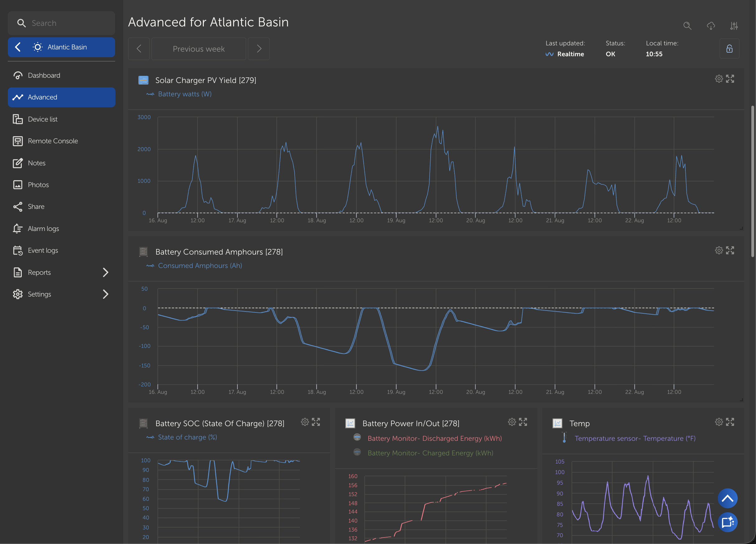Viewport: 756px width, 544px height.
Task: Click the magnifier zoom icon in header
Action: (x=687, y=26)
